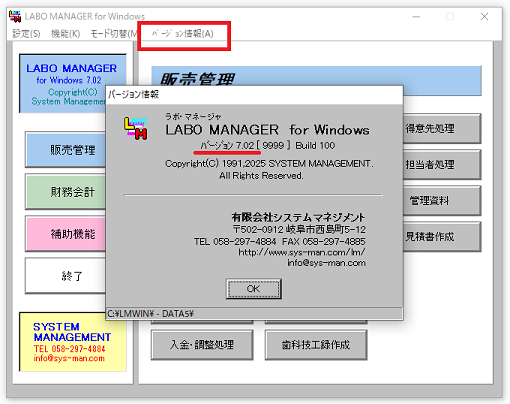Open 担当者処理 staff processing
The height and width of the screenshot is (404, 510).
tap(442, 165)
